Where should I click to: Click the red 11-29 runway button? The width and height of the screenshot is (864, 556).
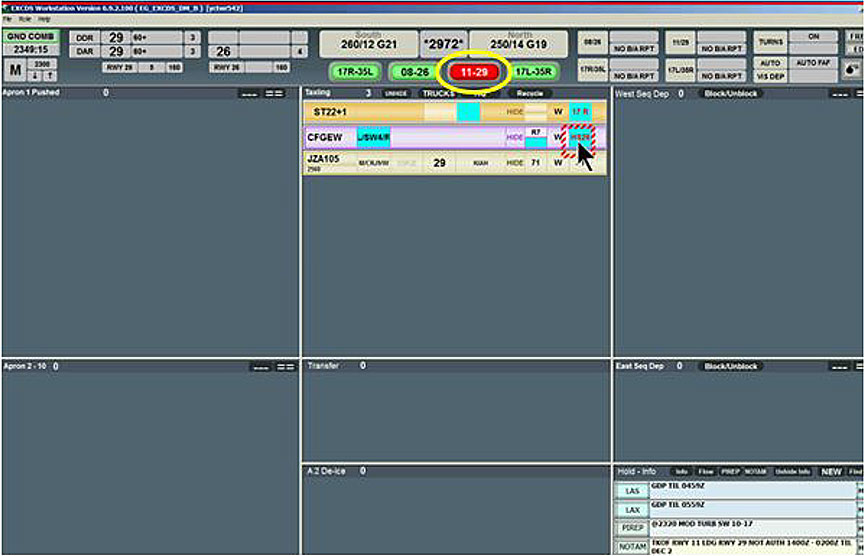[x=475, y=72]
